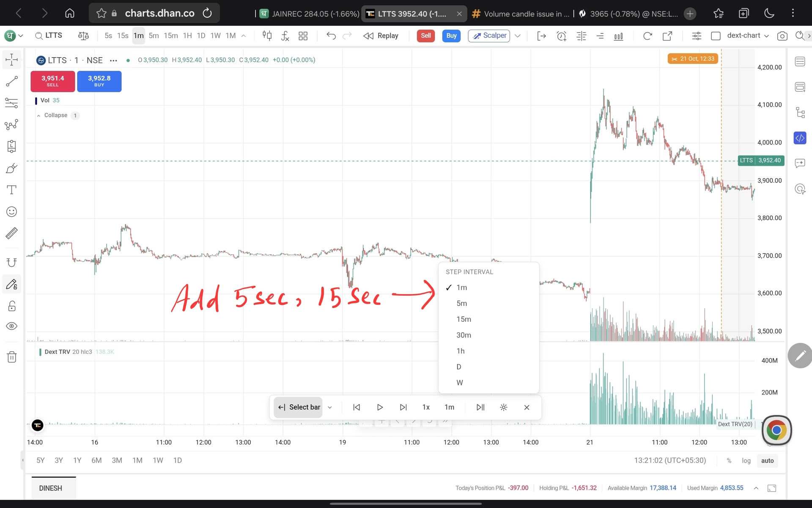Viewport: 812px width, 508px height.
Task: Take a chart snapshot with camera icon
Action: (x=782, y=36)
